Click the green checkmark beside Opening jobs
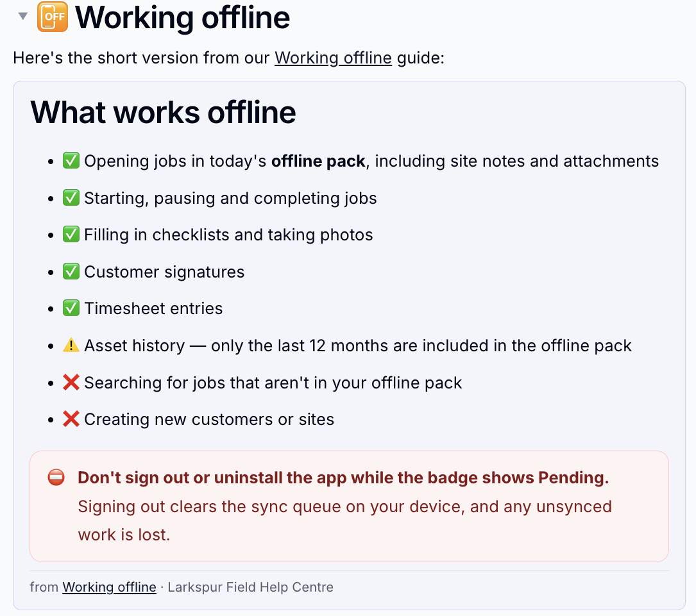Viewport: 696px width, 616px height. (71, 160)
